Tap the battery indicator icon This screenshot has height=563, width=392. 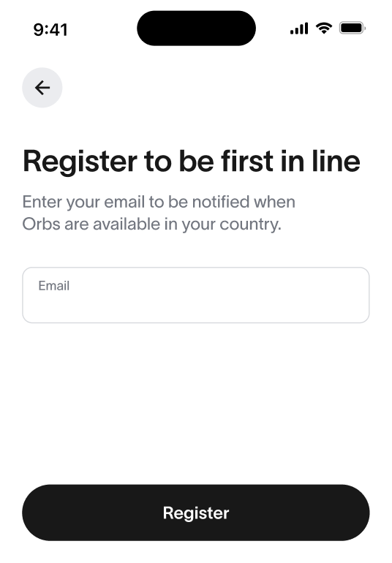point(352,28)
